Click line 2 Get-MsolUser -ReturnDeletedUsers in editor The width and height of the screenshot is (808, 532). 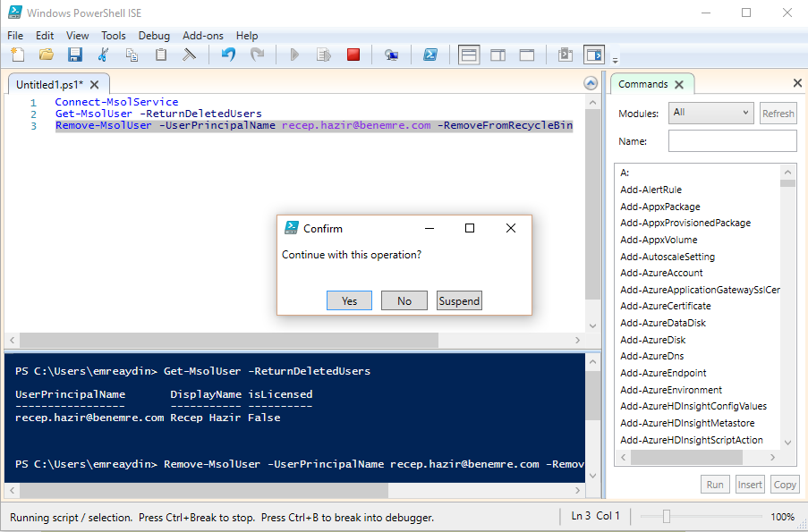tap(158, 114)
